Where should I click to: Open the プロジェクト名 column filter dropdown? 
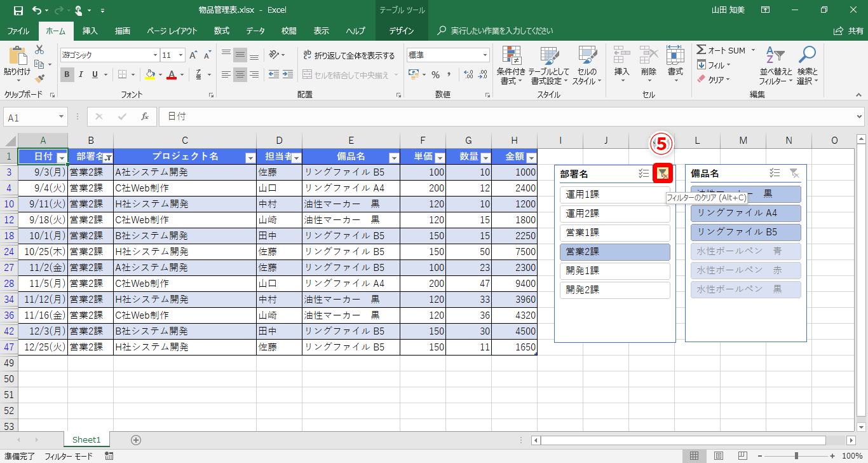(250, 158)
